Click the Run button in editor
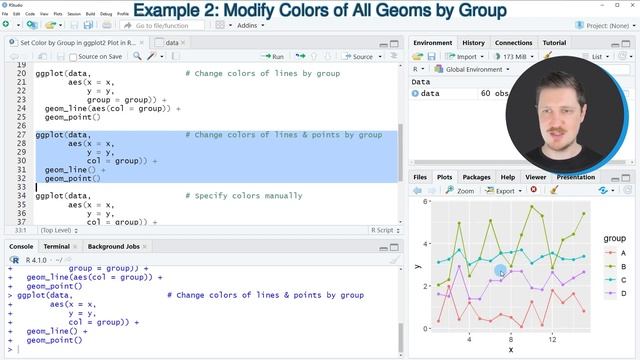Screen dimensions: 640x360 pyautogui.click(x=273, y=56)
